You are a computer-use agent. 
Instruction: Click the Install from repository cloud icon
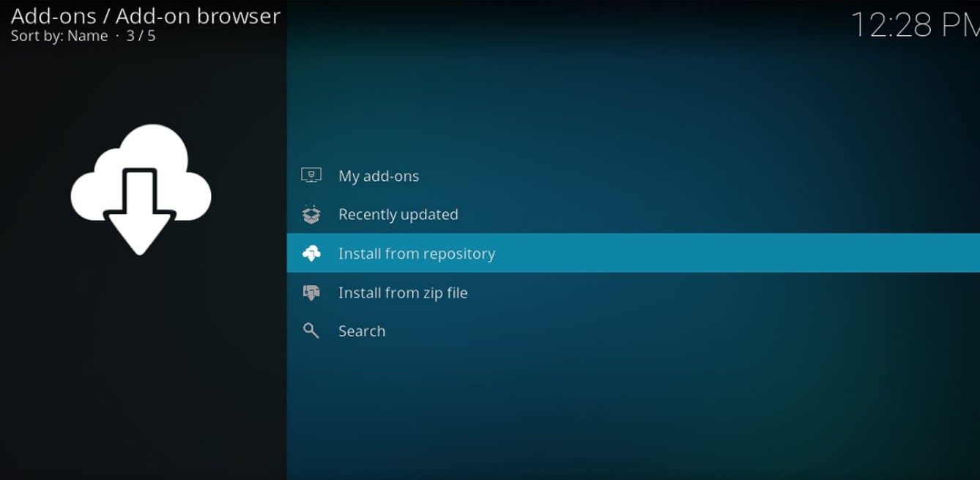tap(311, 253)
